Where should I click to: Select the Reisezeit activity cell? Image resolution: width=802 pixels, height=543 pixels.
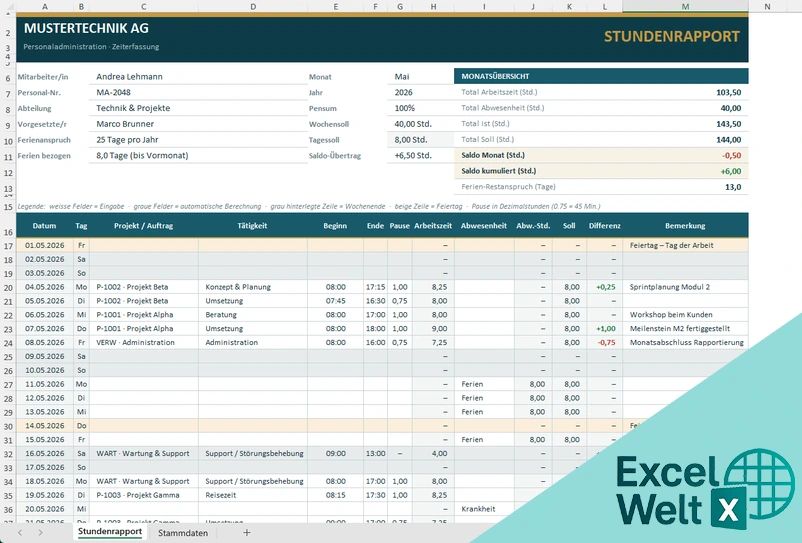coord(253,495)
